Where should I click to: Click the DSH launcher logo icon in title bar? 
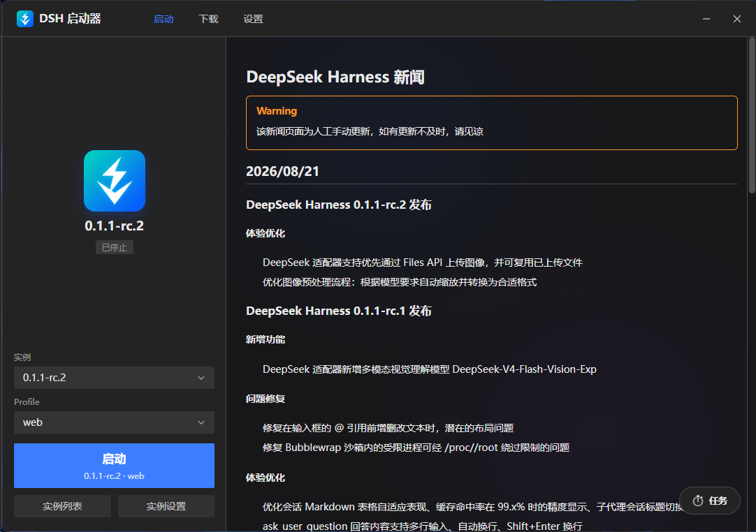(25, 19)
